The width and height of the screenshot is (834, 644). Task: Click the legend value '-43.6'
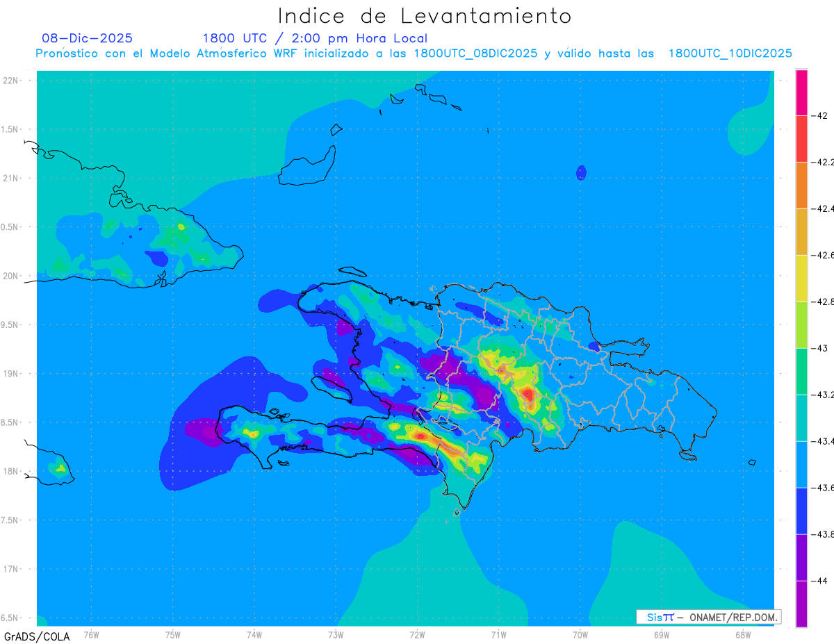(824, 488)
